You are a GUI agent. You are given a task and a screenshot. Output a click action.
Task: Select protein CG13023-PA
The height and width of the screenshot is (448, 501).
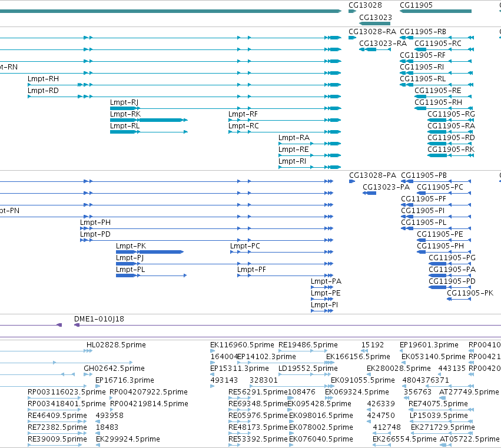[x=386, y=187]
